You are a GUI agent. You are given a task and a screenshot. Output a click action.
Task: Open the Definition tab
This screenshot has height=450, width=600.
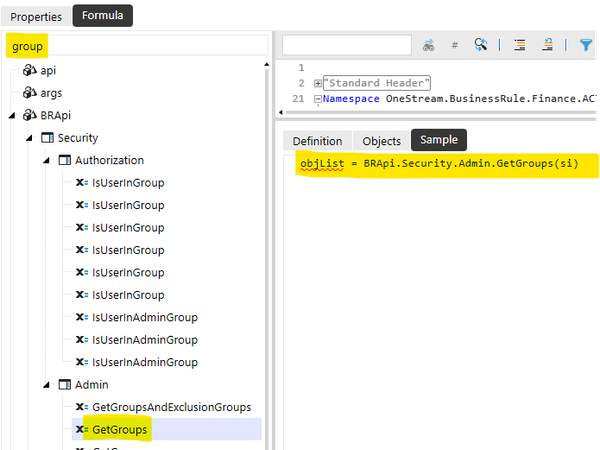pos(317,141)
